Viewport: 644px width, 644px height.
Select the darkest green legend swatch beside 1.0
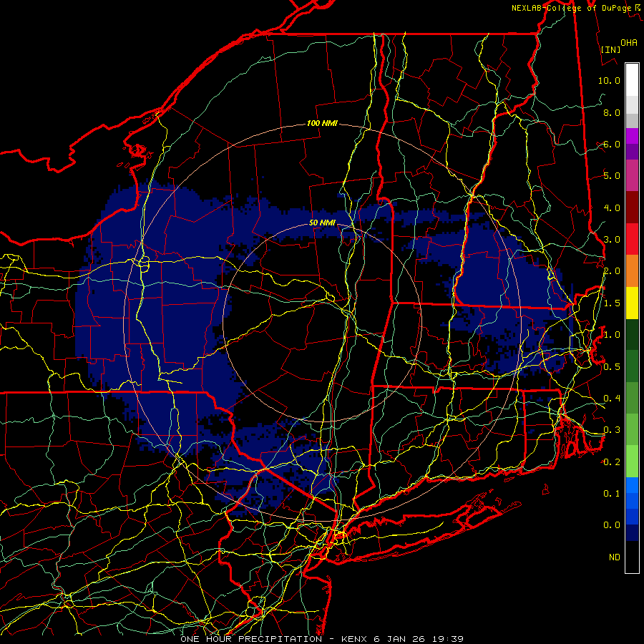point(632,334)
